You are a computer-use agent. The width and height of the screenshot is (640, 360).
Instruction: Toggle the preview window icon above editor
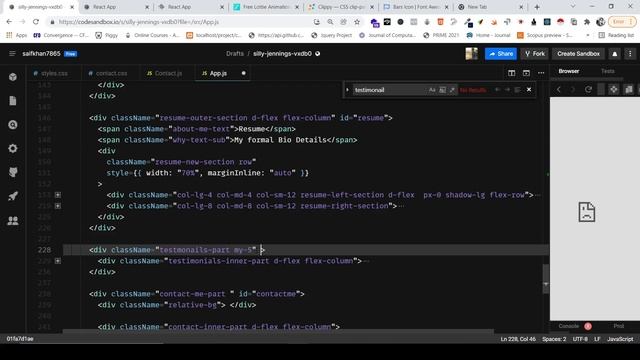pyautogui.click(x=526, y=73)
